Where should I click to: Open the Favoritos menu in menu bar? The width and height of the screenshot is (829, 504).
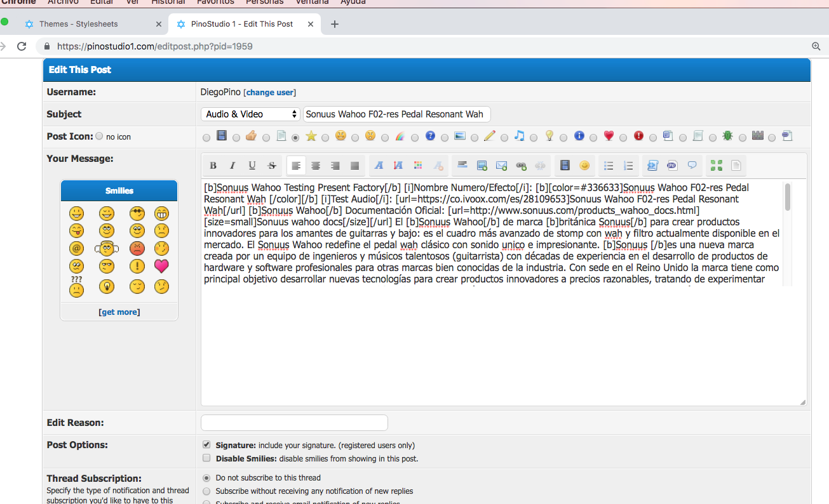click(215, 3)
